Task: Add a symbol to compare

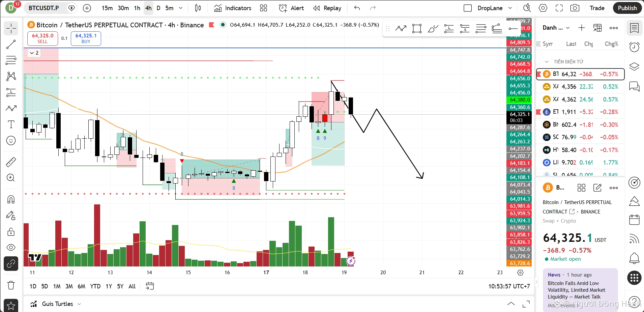Action: [87, 8]
